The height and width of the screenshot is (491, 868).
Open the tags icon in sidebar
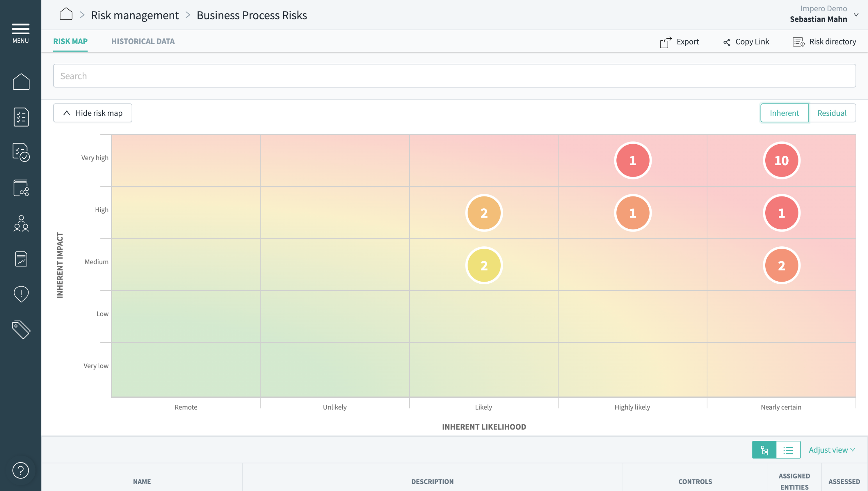pyautogui.click(x=21, y=329)
